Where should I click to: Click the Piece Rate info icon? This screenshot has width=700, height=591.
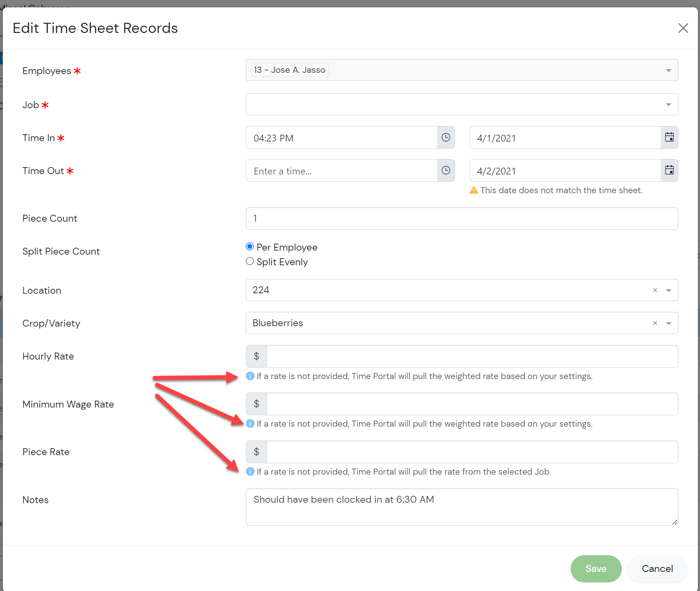click(250, 472)
